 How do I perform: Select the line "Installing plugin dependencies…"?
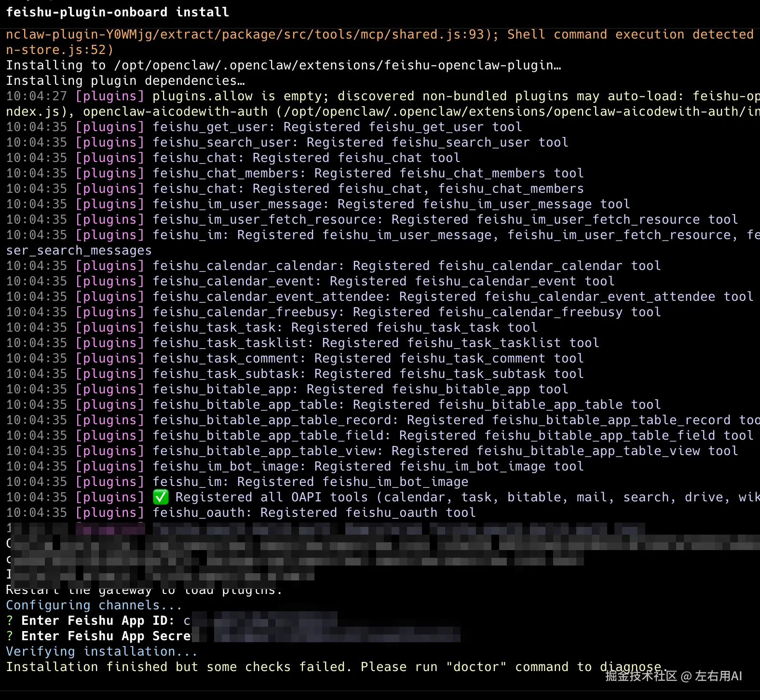tap(125, 81)
